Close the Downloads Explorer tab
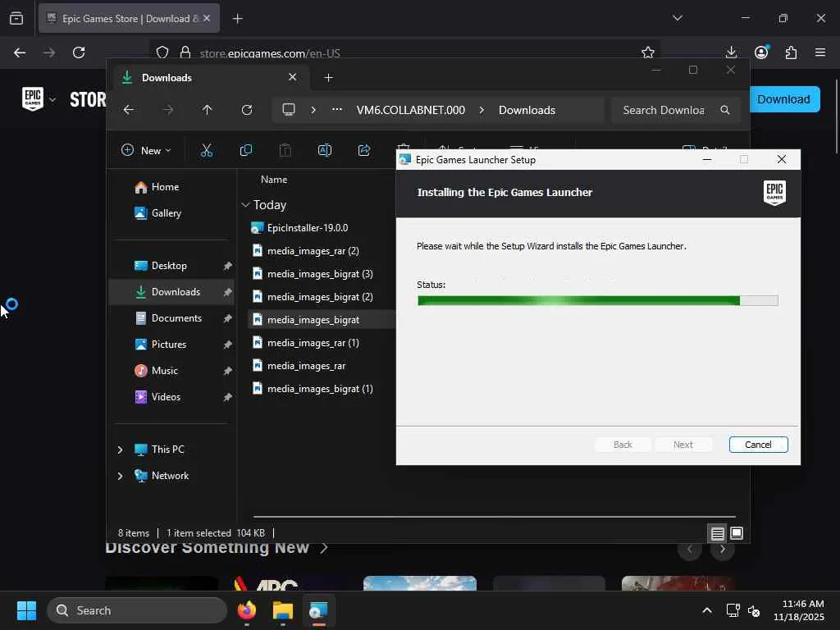This screenshot has height=630, width=840. [293, 77]
